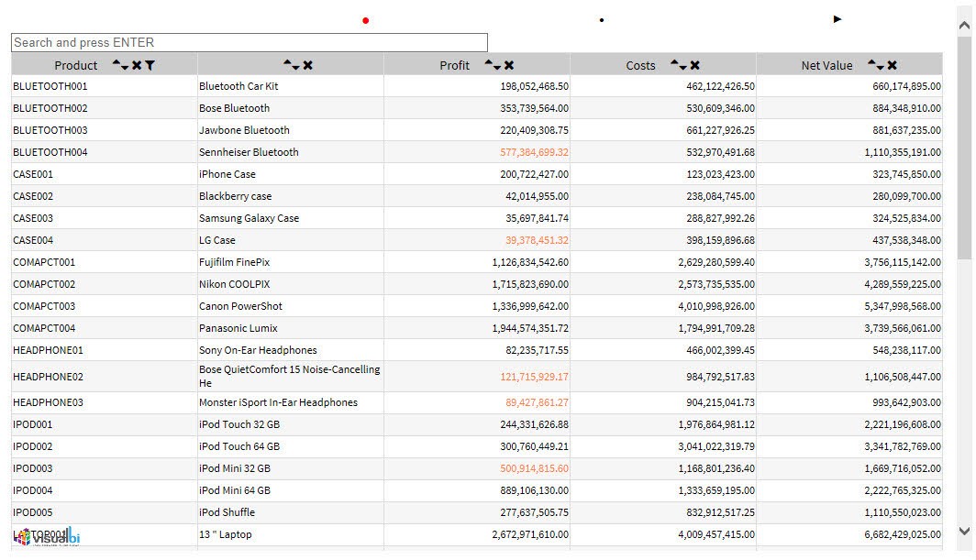Click sort arrows in Net Value header
Screen dimensions: 976x560
[875, 65]
